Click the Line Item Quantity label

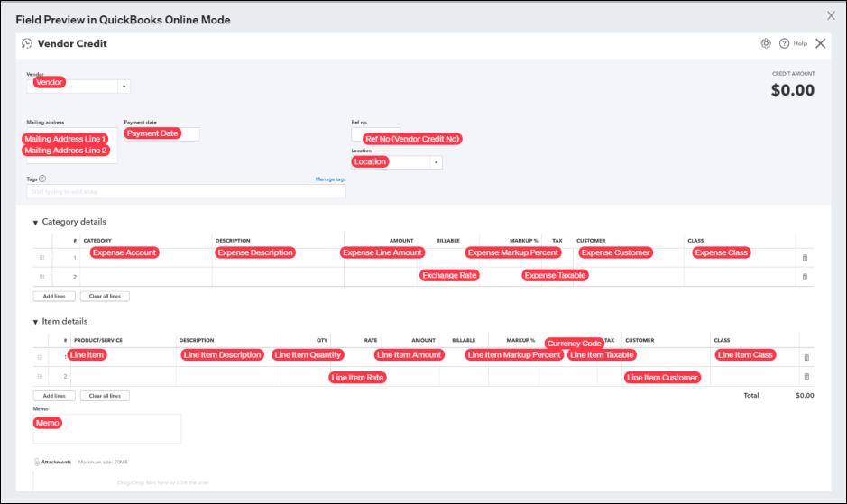coord(308,354)
